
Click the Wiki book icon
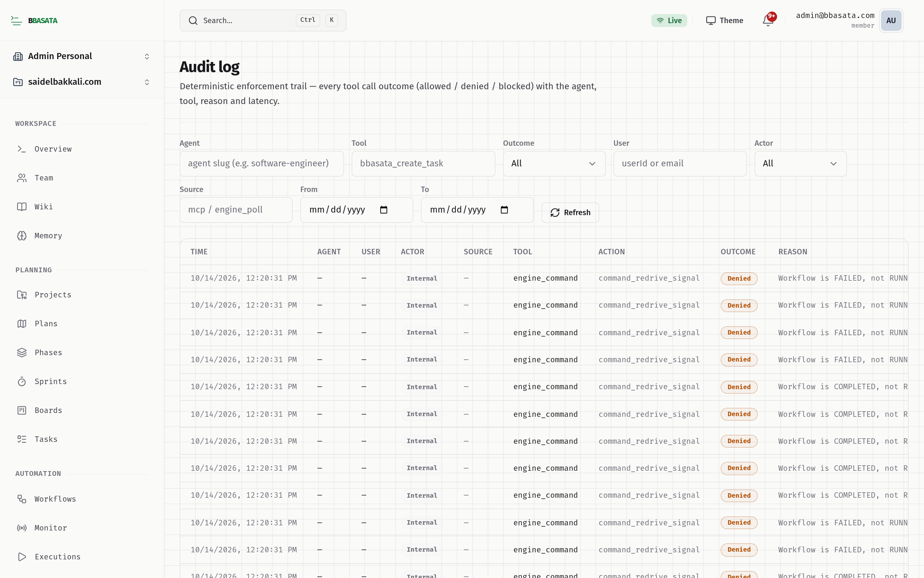coord(22,207)
